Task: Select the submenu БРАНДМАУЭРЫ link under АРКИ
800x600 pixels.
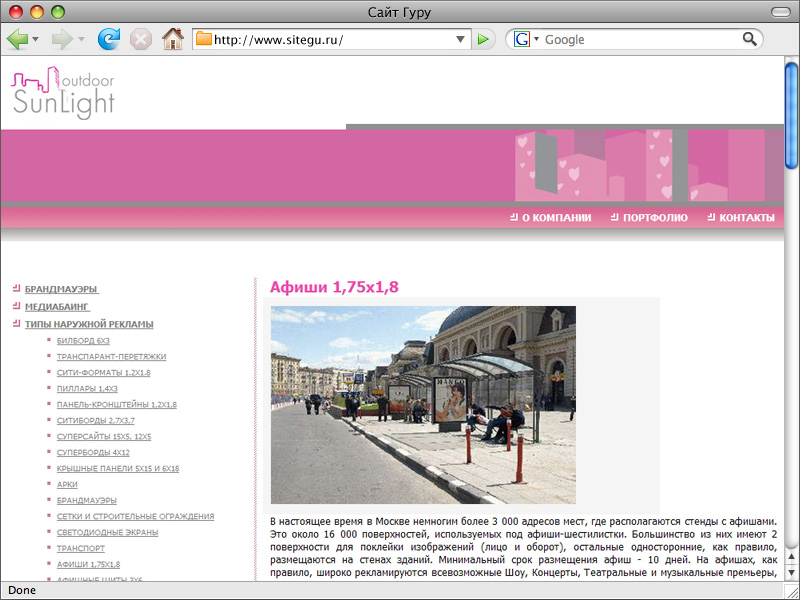Action: point(86,501)
